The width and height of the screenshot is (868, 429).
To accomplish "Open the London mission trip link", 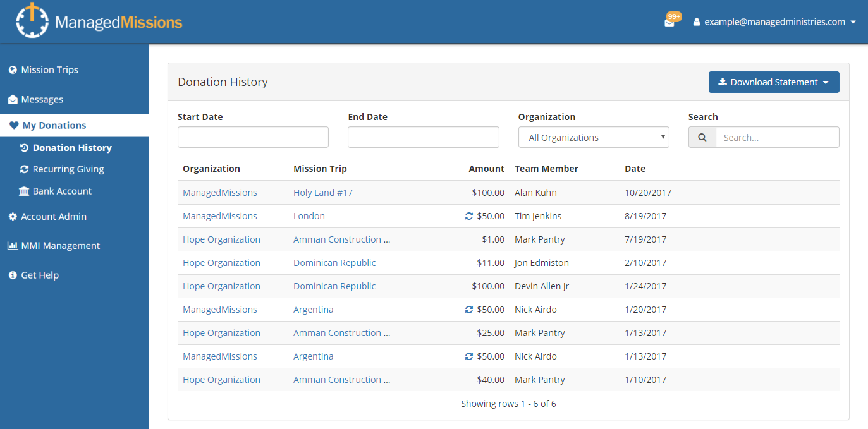I will pyautogui.click(x=309, y=216).
